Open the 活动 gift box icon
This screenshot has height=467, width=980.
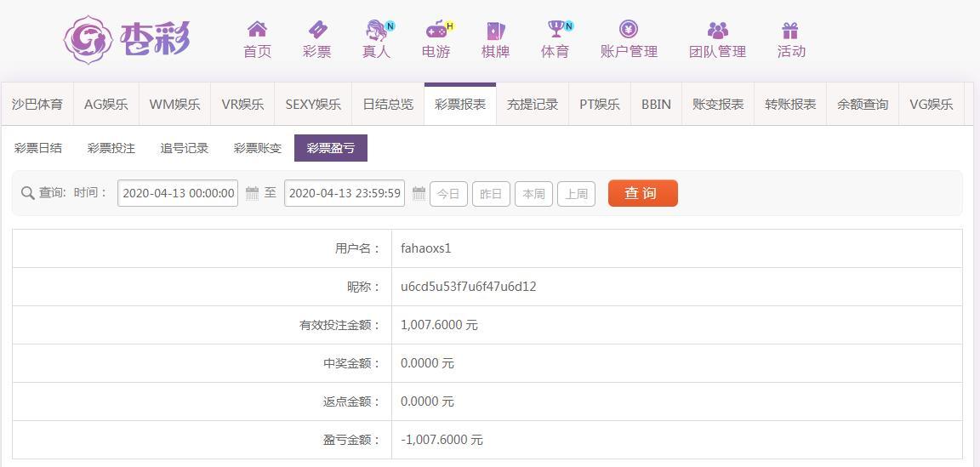(x=790, y=30)
